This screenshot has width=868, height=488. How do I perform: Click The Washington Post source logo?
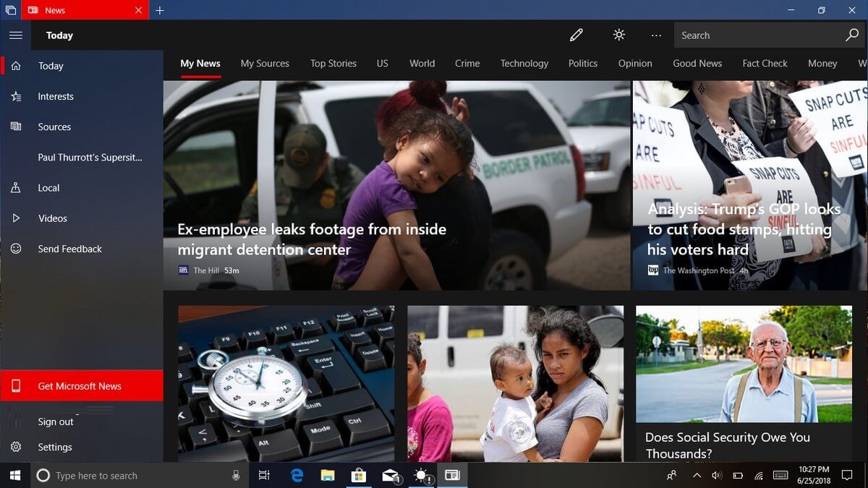(653, 270)
